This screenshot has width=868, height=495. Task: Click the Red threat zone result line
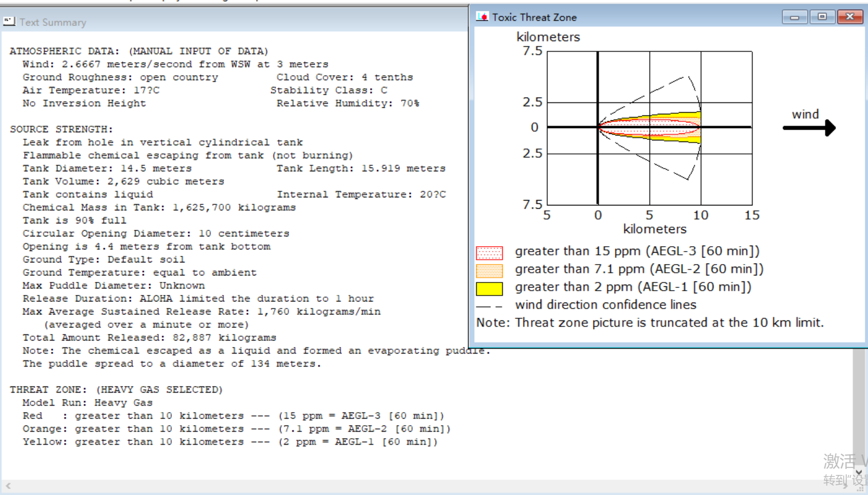[x=233, y=415]
